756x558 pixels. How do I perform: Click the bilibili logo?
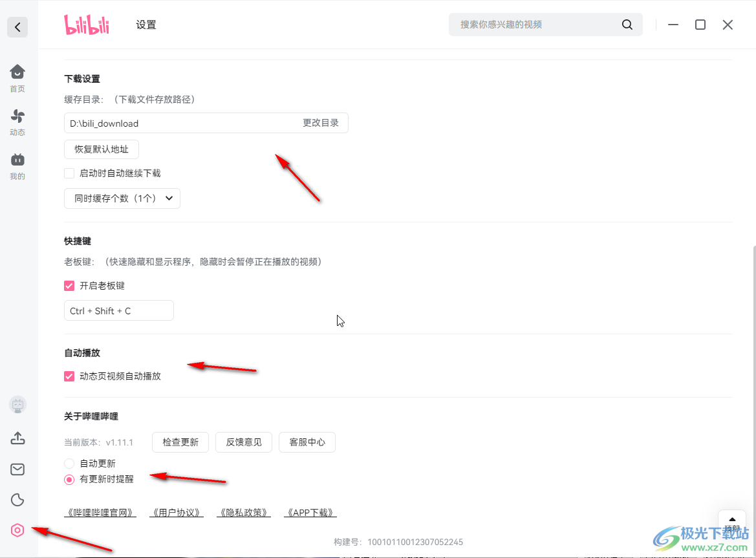[x=86, y=24]
